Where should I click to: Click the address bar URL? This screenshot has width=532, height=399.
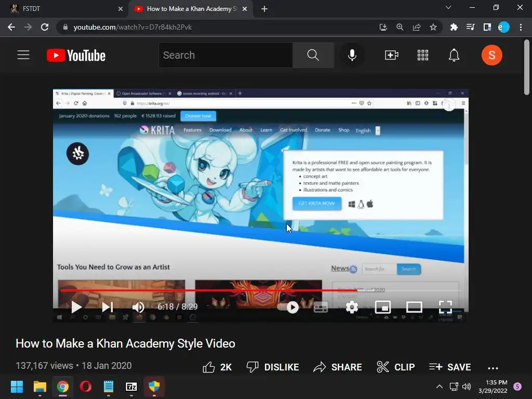(x=132, y=27)
